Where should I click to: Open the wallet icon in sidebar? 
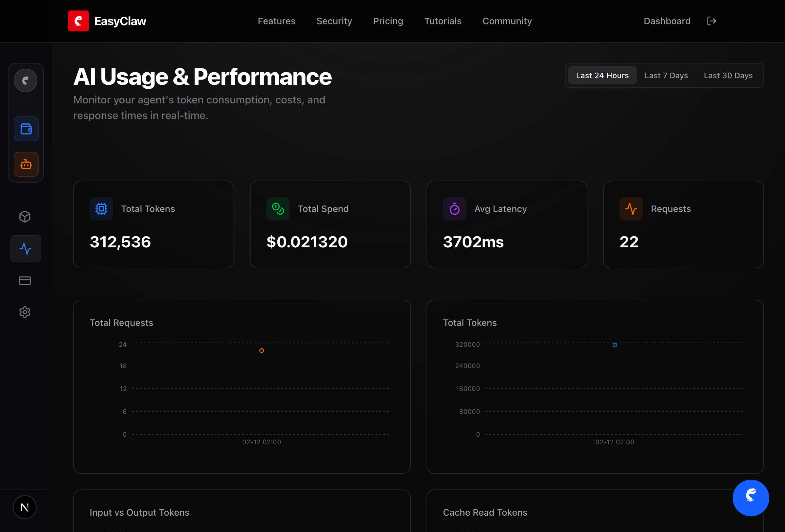pos(26,129)
